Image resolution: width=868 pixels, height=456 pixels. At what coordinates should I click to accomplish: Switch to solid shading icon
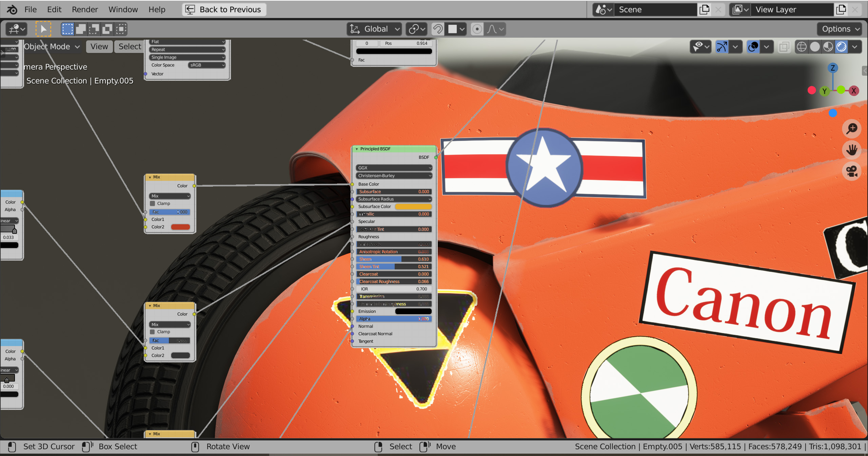point(815,47)
